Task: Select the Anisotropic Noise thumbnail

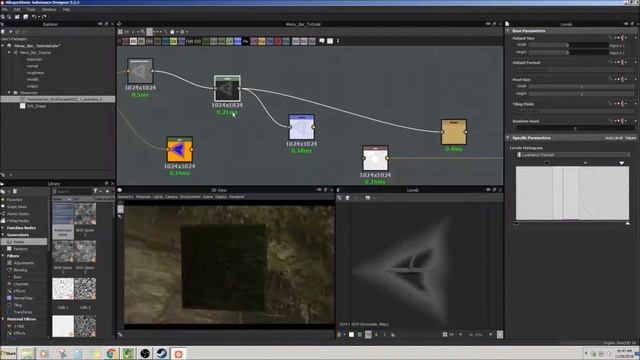Action: click(63, 213)
